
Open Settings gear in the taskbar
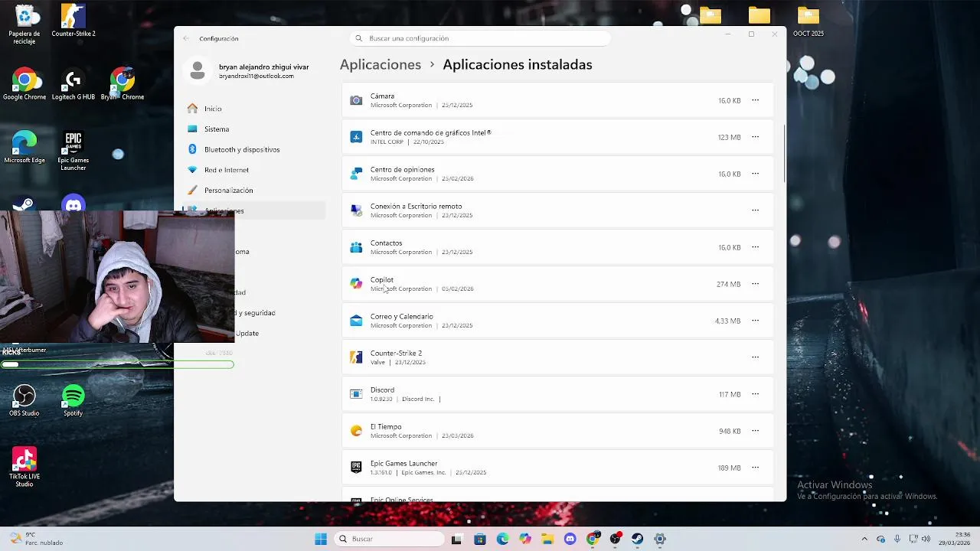pyautogui.click(x=660, y=539)
